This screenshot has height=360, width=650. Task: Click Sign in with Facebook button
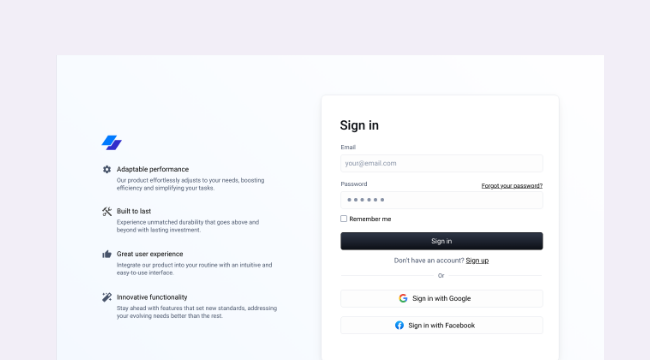(x=441, y=325)
